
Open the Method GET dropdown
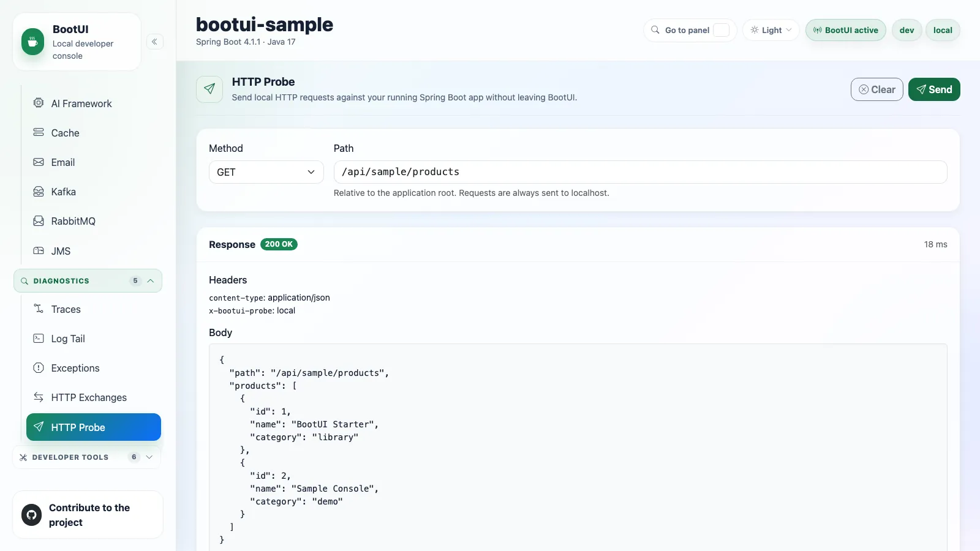(x=266, y=172)
